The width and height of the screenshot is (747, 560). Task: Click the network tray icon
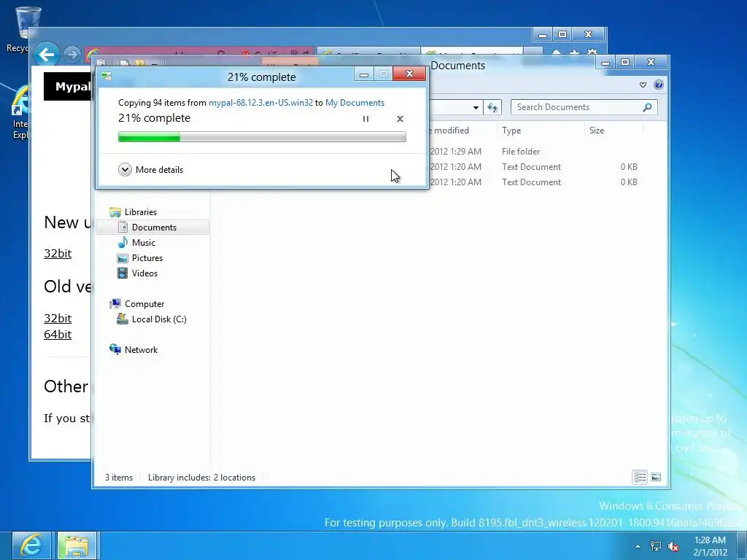point(656,546)
